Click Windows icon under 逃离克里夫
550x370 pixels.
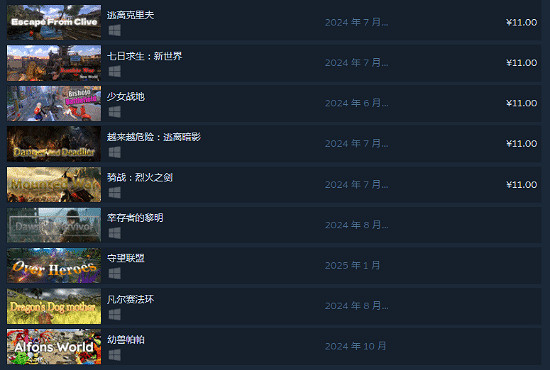115,31
